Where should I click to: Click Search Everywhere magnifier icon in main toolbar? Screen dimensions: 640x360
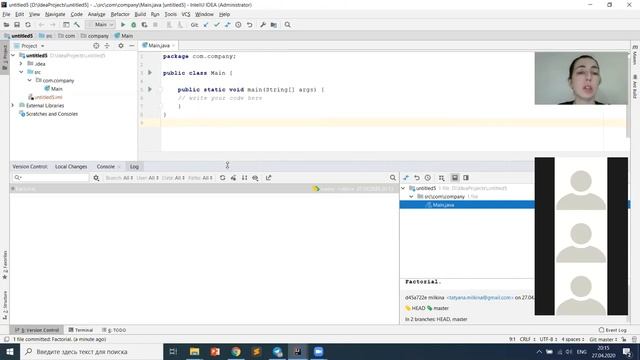click(x=287, y=25)
